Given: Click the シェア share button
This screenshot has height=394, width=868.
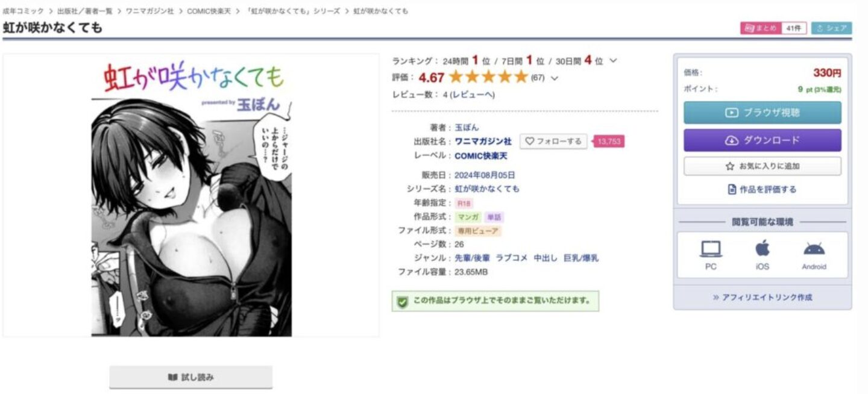Looking at the screenshot, I should [831, 28].
